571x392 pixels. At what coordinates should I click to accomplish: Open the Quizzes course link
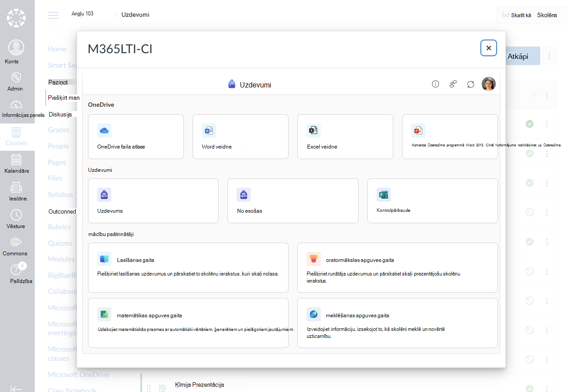(x=60, y=243)
